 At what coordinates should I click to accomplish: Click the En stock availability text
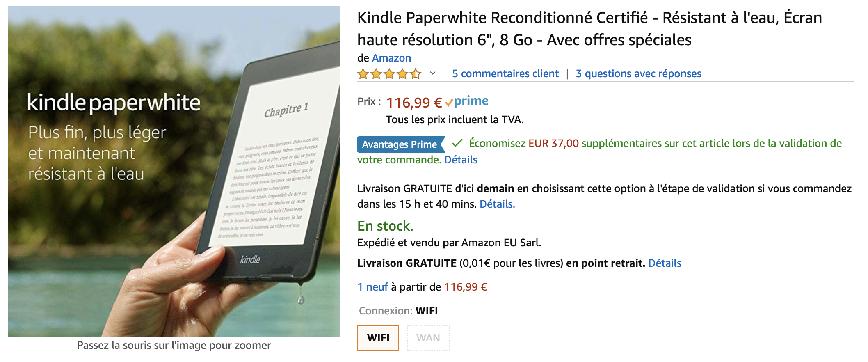point(385,226)
